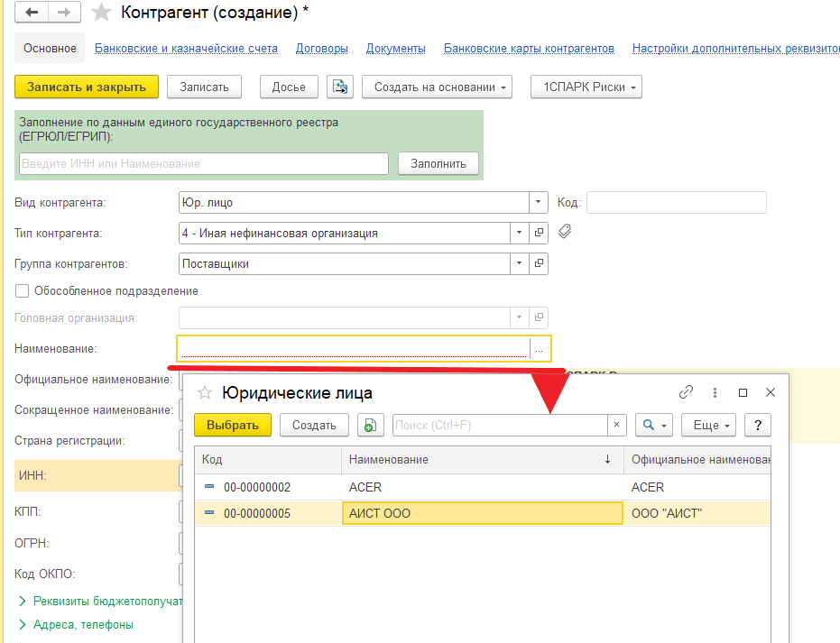Focus the Введите ИНН или Наименование field
840x643 pixels.
point(204,164)
